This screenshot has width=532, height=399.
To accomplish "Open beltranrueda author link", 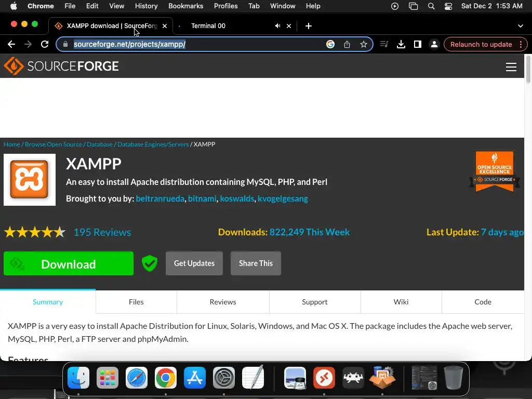I will tap(160, 198).
